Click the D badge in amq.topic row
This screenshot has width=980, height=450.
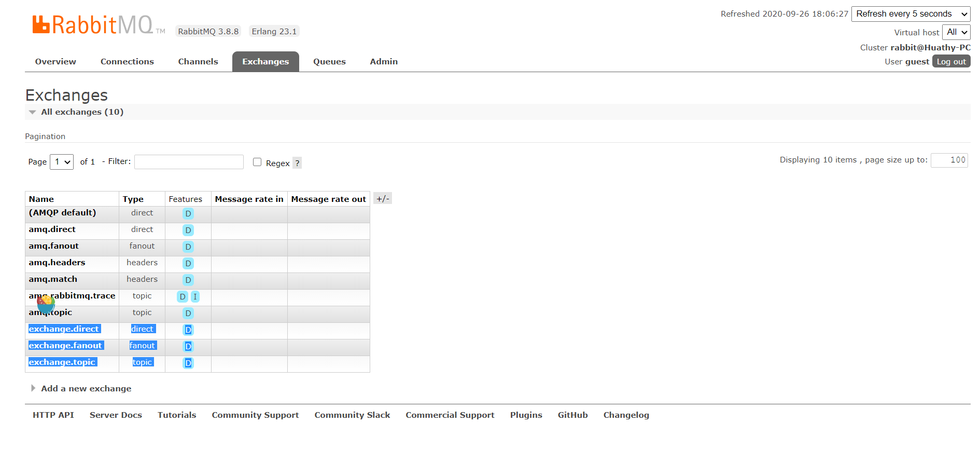pyautogui.click(x=188, y=313)
